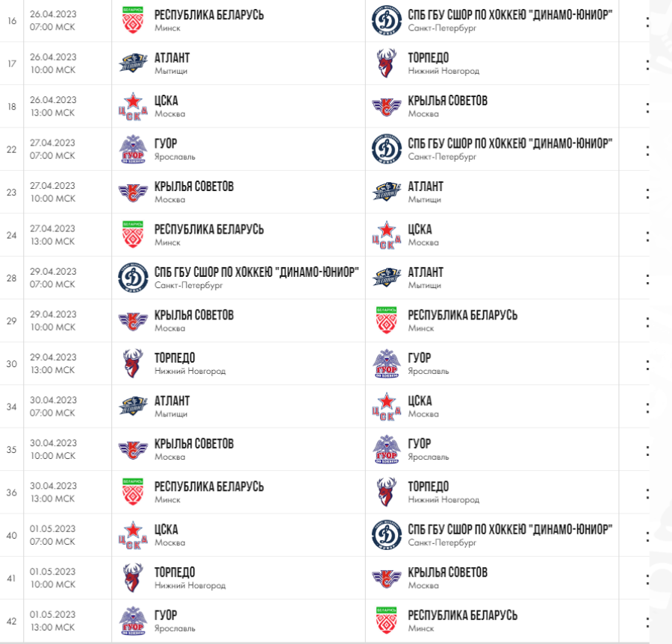Image resolution: width=672 pixels, height=644 pixels.
Task: Click "Республика Беларусь" name in match 42
Action: coord(462,616)
